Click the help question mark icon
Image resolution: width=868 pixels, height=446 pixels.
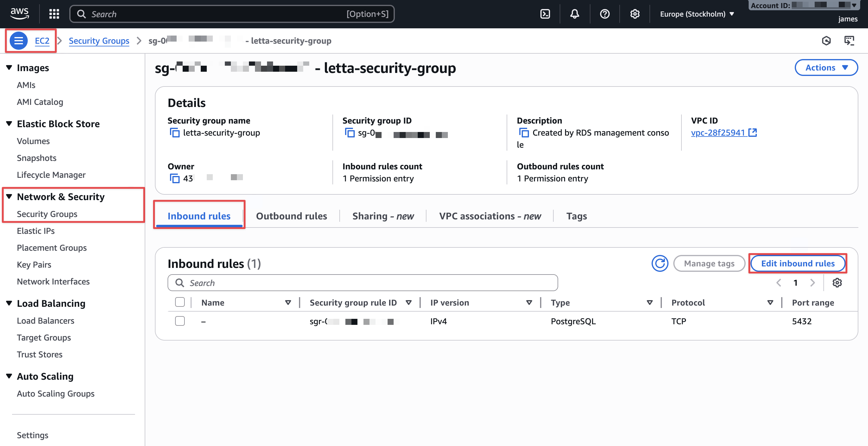click(605, 14)
